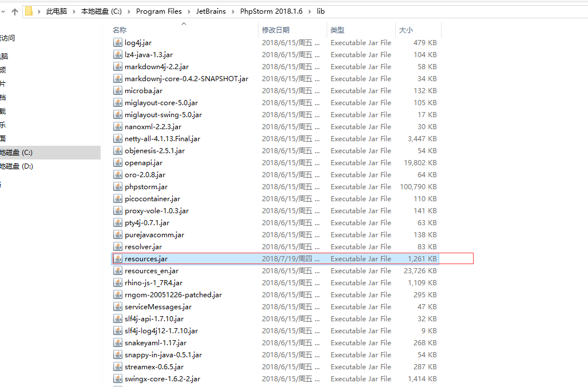
Task: Expand chevron after 此电脑 in path
Action: 74,11
